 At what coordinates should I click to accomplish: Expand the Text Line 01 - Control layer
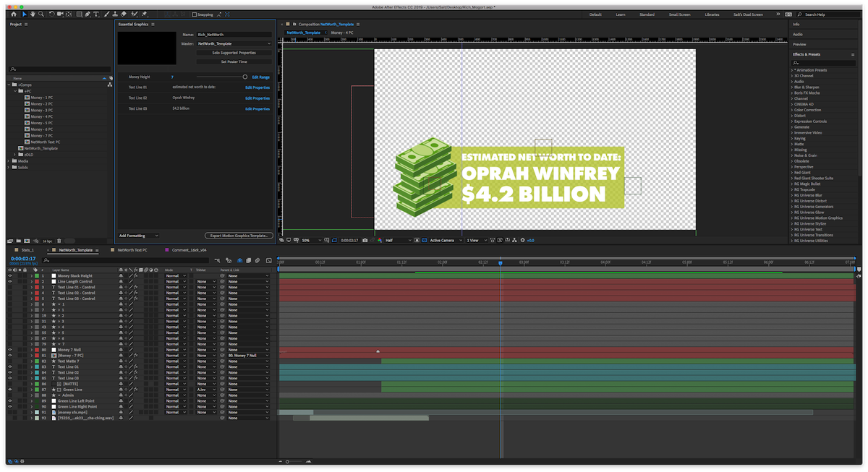tap(32, 288)
